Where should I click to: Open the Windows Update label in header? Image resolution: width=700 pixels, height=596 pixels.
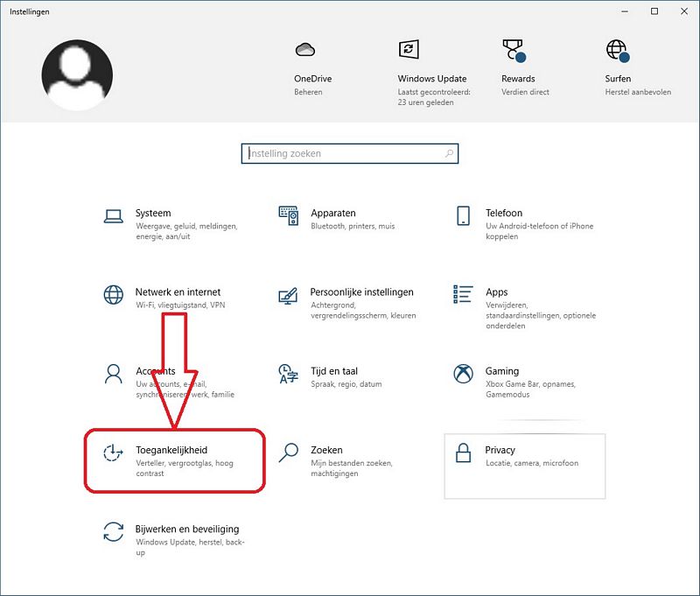coord(431,79)
